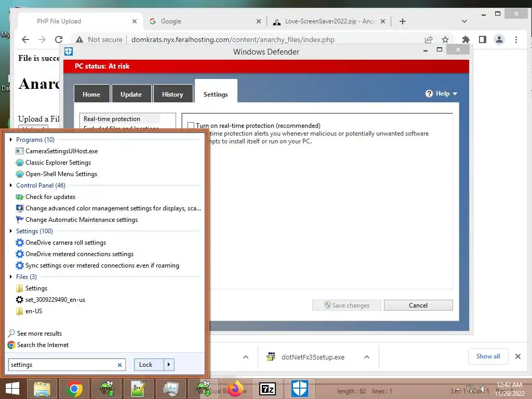Click See more results
532x399 pixels.
35,334
